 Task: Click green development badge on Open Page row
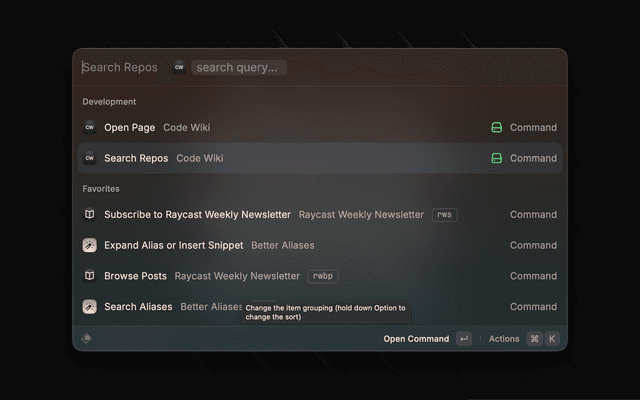pos(496,127)
